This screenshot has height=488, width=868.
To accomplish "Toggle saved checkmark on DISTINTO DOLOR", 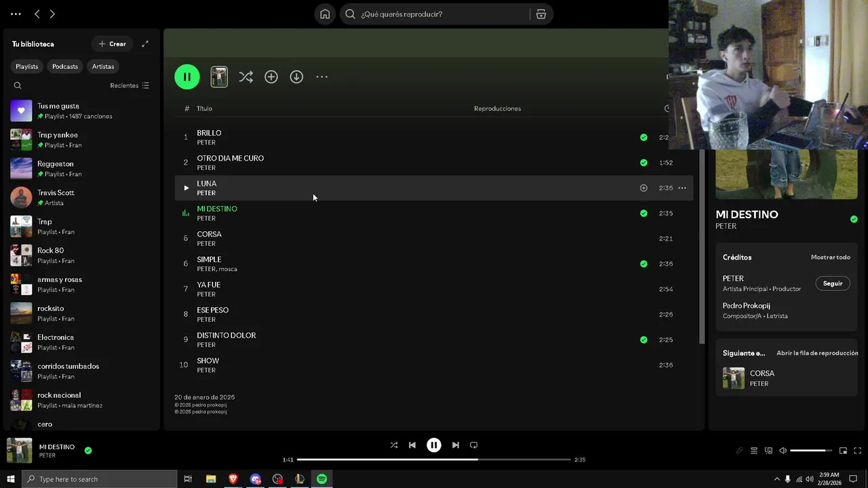I will (644, 340).
